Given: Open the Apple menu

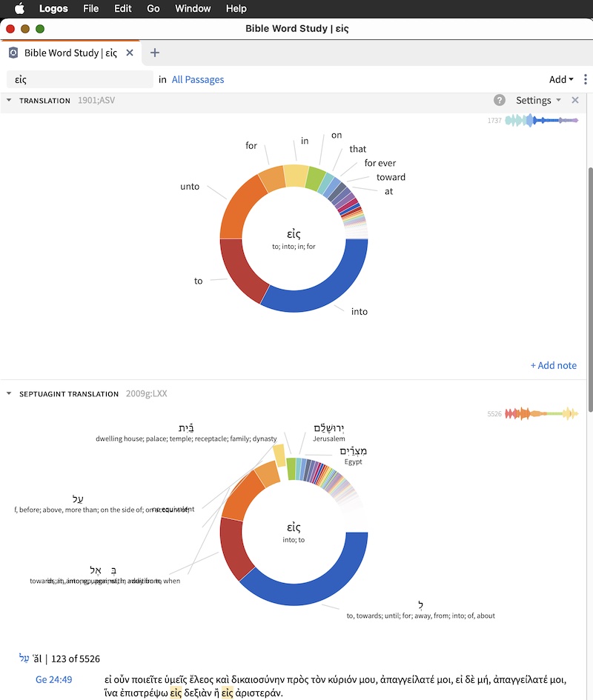Looking at the screenshot, I should pyautogui.click(x=19, y=8).
